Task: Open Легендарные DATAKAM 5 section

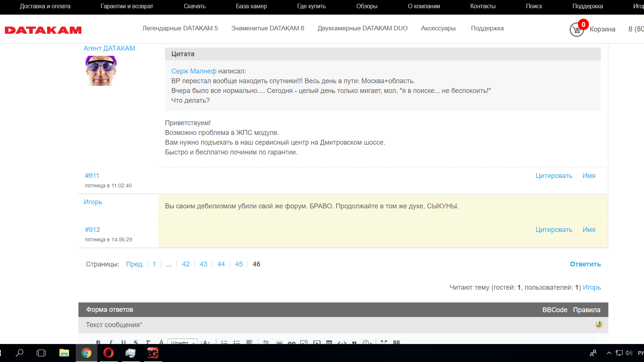Action: click(180, 28)
